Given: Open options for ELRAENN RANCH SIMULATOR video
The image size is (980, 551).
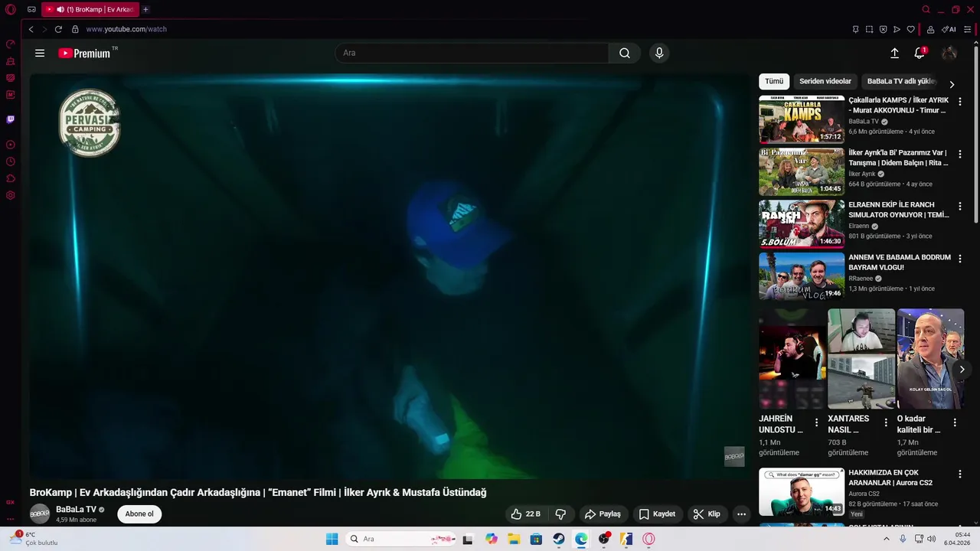Looking at the screenshot, I should tap(960, 206).
